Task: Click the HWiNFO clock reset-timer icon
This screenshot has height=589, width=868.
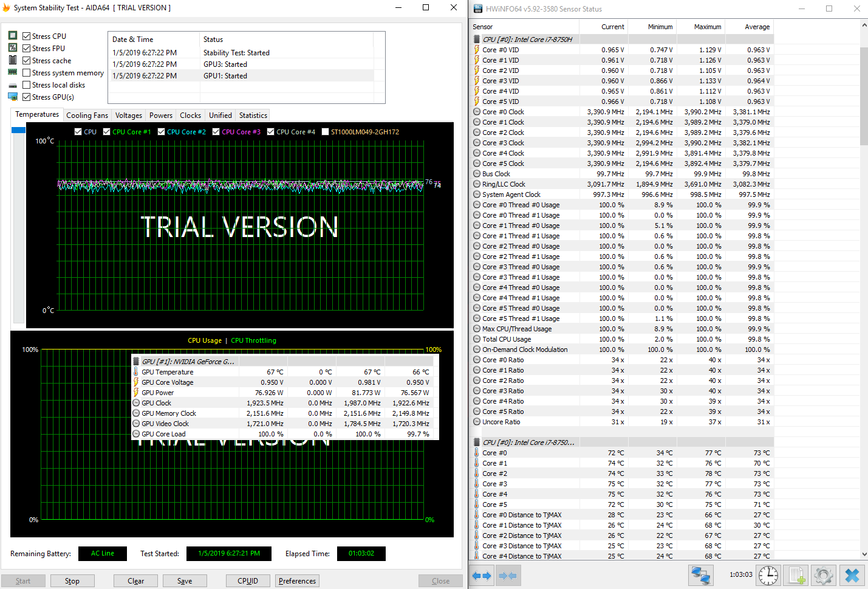Action: tap(768, 575)
